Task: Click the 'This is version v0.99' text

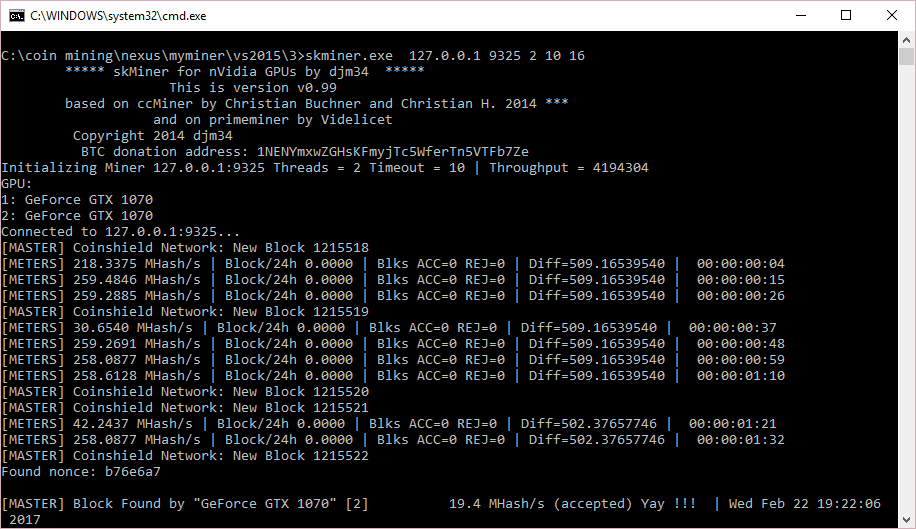Action: pos(253,88)
